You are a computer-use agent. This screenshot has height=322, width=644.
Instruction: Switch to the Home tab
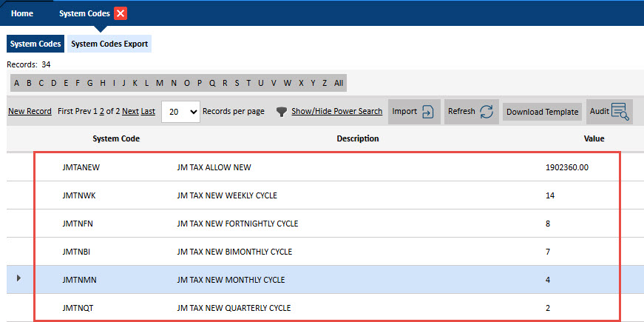pyautogui.click(x=21, y=13)
